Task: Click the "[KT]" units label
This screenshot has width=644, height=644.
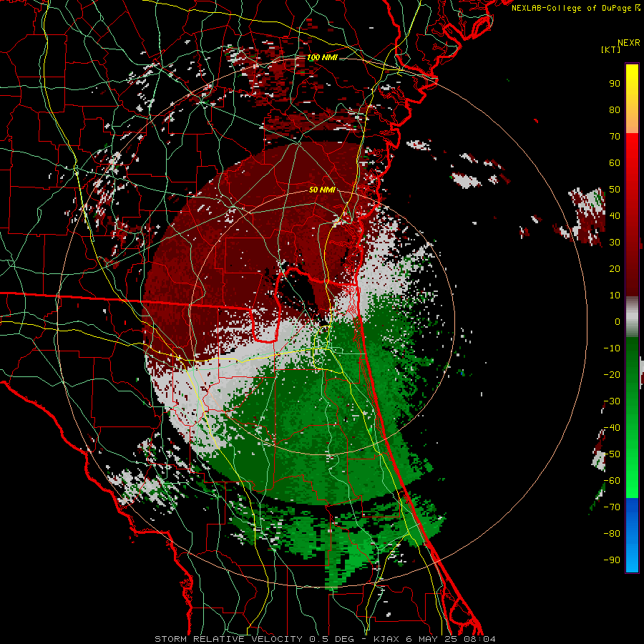Action: (x=611, y=49)
